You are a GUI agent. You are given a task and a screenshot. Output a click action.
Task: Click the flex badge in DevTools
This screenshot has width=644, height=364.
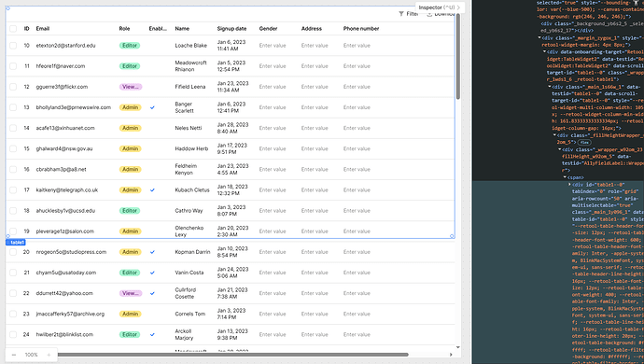pyautogui.click(x=584, y=142)
